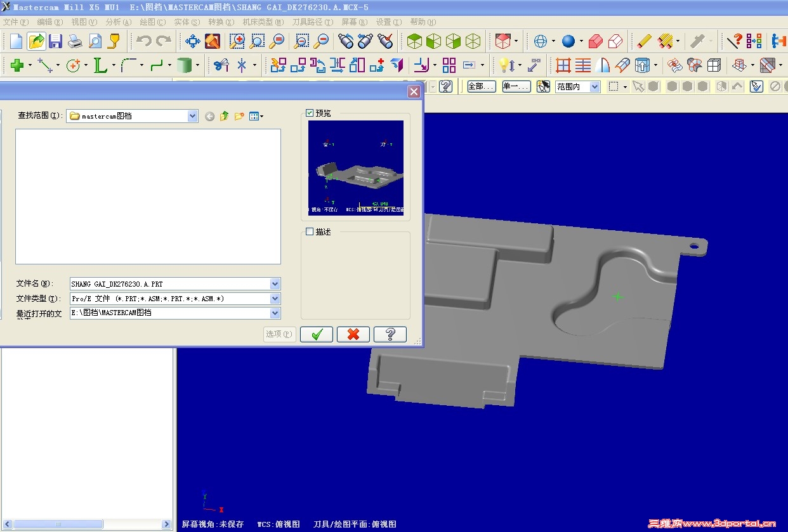Click the Fit to screen icon
788x532 pixels.
pyautogui.click(x=213, y=42)
